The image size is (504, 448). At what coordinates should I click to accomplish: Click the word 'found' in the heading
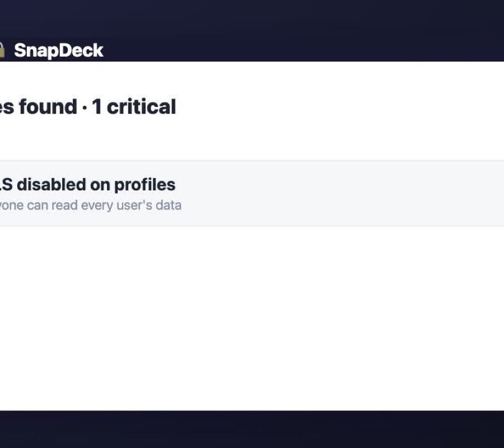coord(48,106)
